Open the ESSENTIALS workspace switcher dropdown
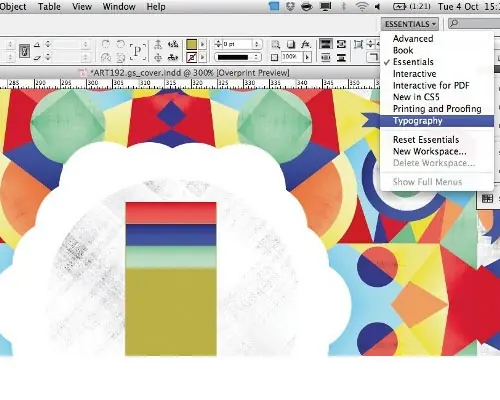The image size is (500, 400). coord(410,24)
